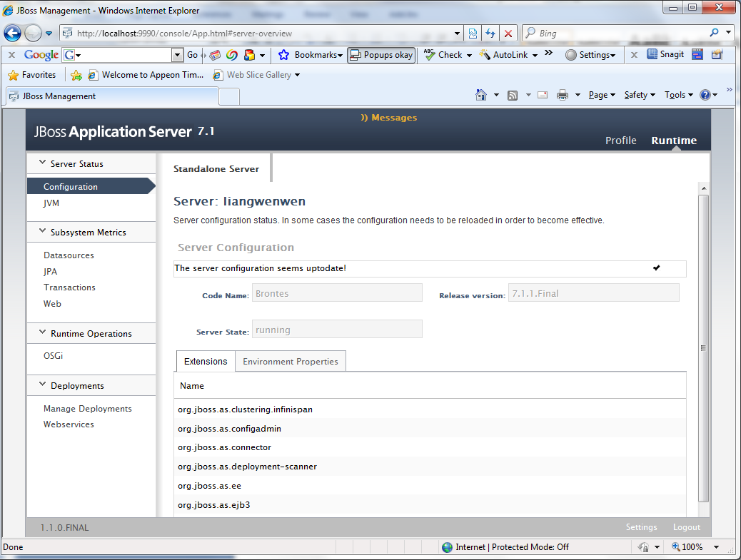This screenshot has width=741, height=560.
Task: Click the green swirl Google toolbar icon
Action: click(x=231, y=55)
